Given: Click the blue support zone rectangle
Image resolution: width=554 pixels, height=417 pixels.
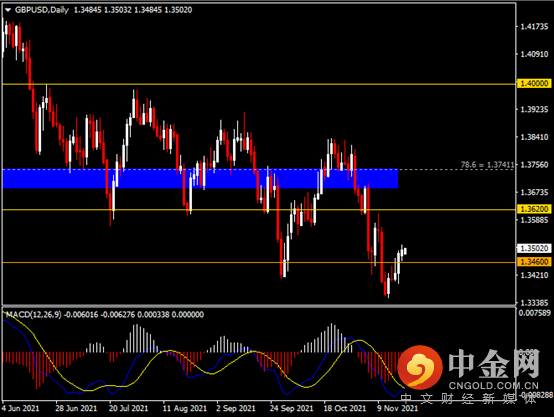Looking at the screenshot, I should click(x=200, y=179).
